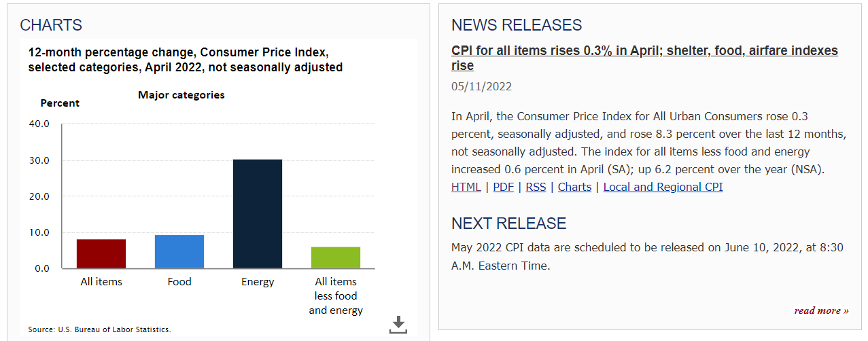Click the green less food and energy bar
The height and width of the screenshot is (341, 868).
click(336, 257)
